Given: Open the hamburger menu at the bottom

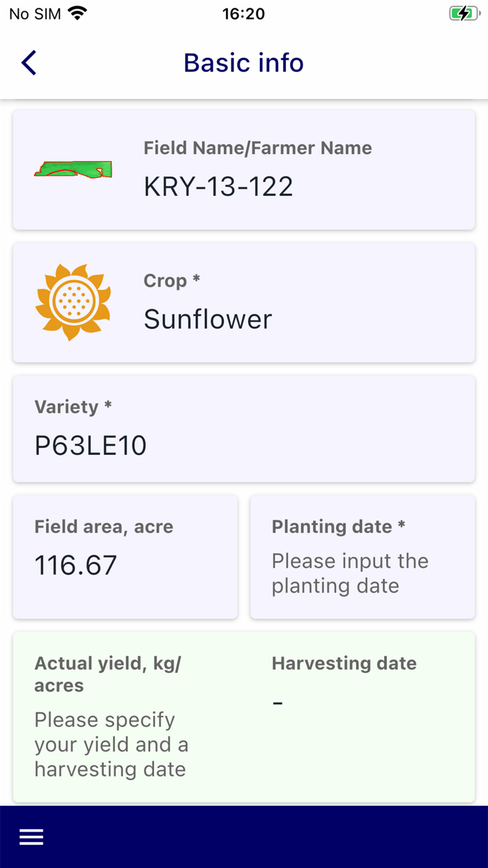Looking at the screenshot, I should tap(31, 836).
